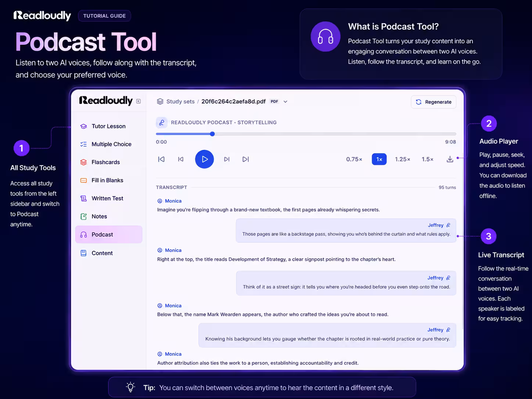Screen dimensions: 532x399
Task: Click the TRANSCRIPT heading
Action: tap(172, 187)
